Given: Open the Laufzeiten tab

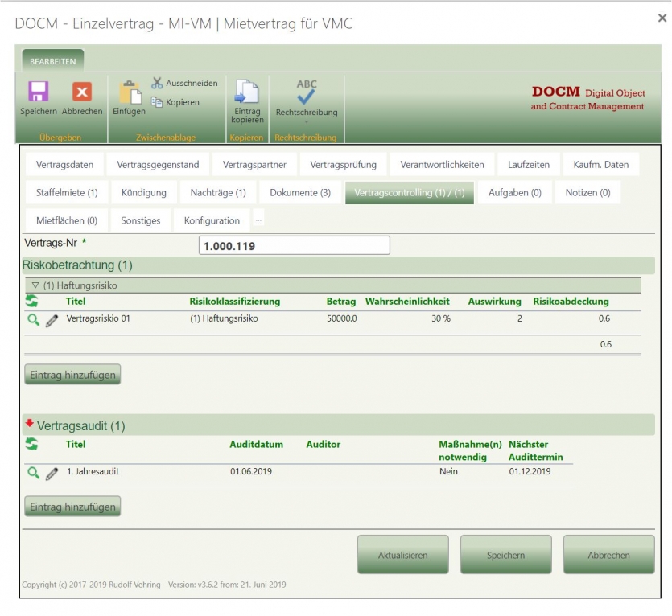Looking at the screenshot, I should point(529,165).
